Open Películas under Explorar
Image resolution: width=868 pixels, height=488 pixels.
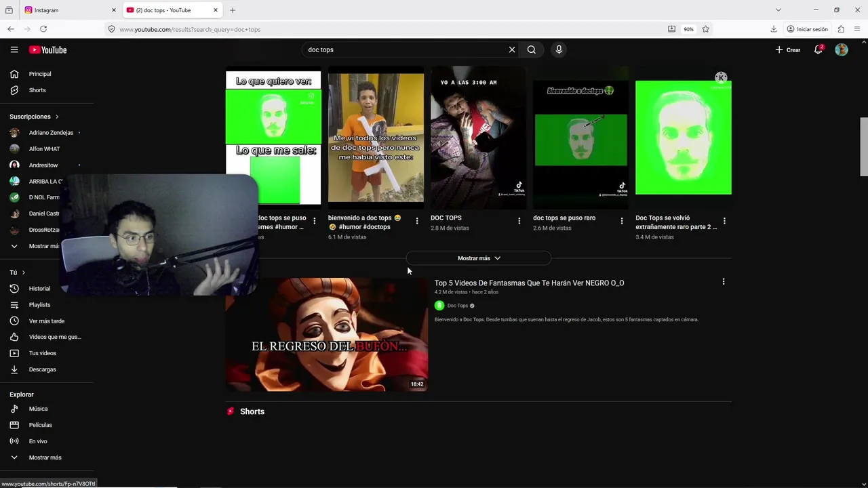[41, 425]
